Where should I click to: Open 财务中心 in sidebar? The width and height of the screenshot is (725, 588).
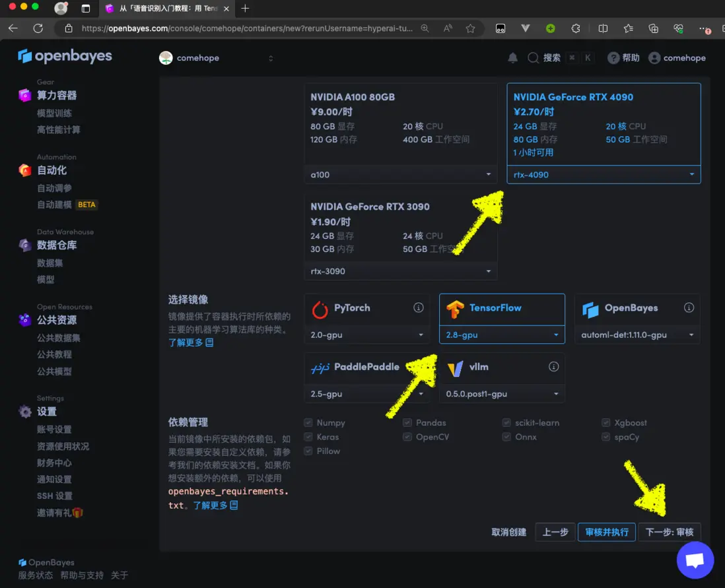[x=54, y=463]
